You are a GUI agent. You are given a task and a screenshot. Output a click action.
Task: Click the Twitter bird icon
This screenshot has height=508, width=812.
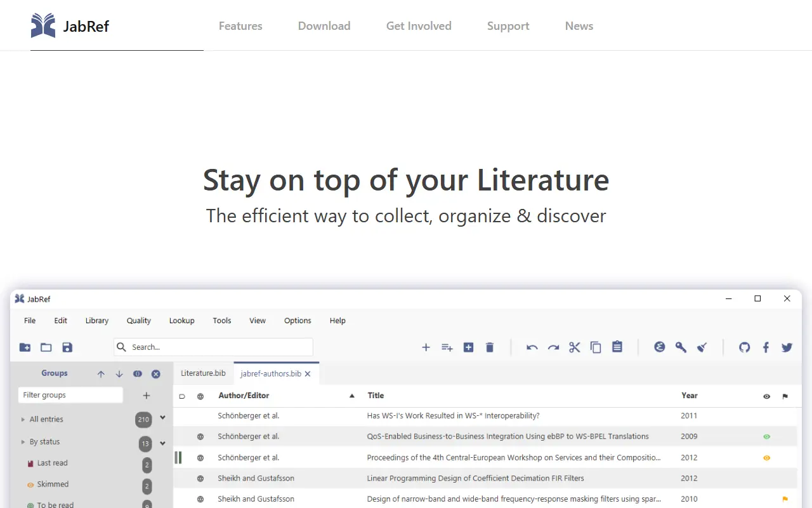pos(787,347)
